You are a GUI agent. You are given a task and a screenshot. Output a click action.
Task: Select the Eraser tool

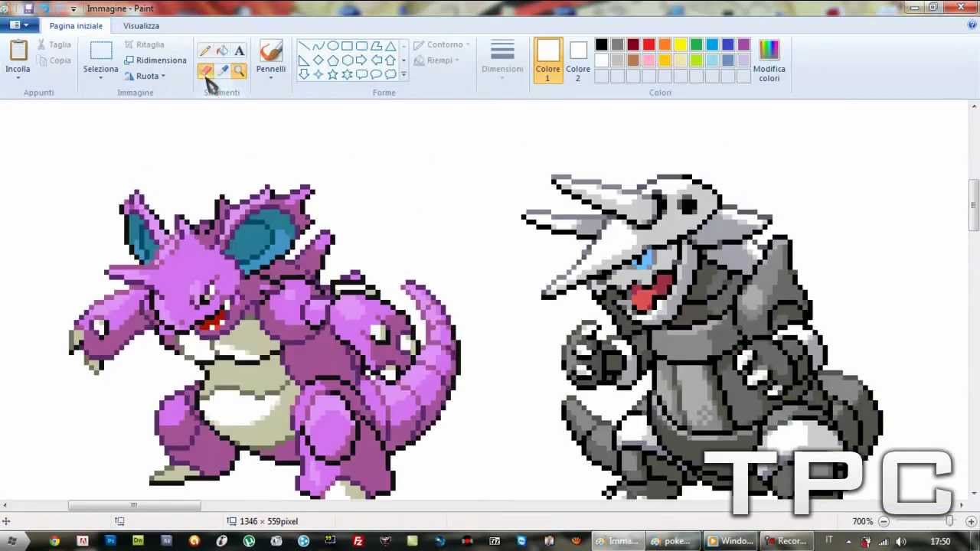pos(205,70)
